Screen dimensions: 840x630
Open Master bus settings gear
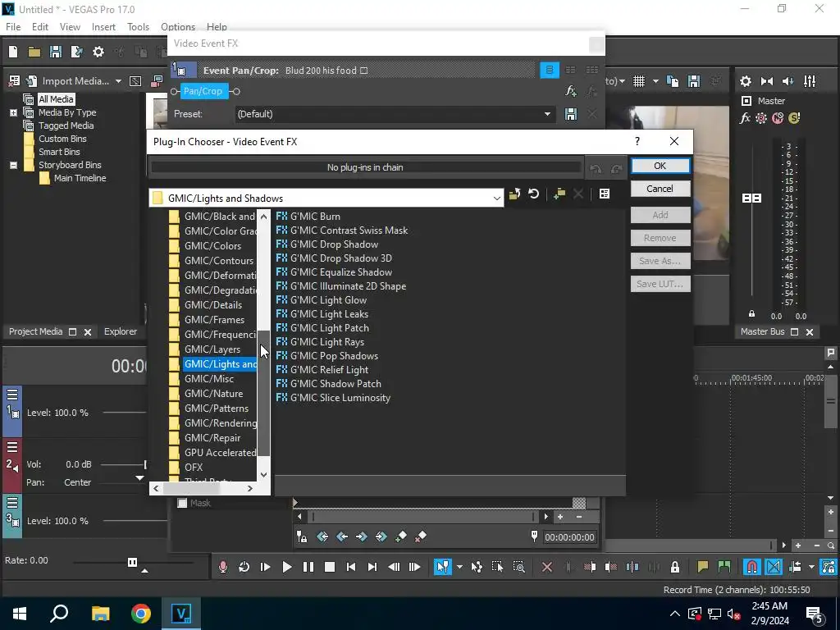click(745, 81)
